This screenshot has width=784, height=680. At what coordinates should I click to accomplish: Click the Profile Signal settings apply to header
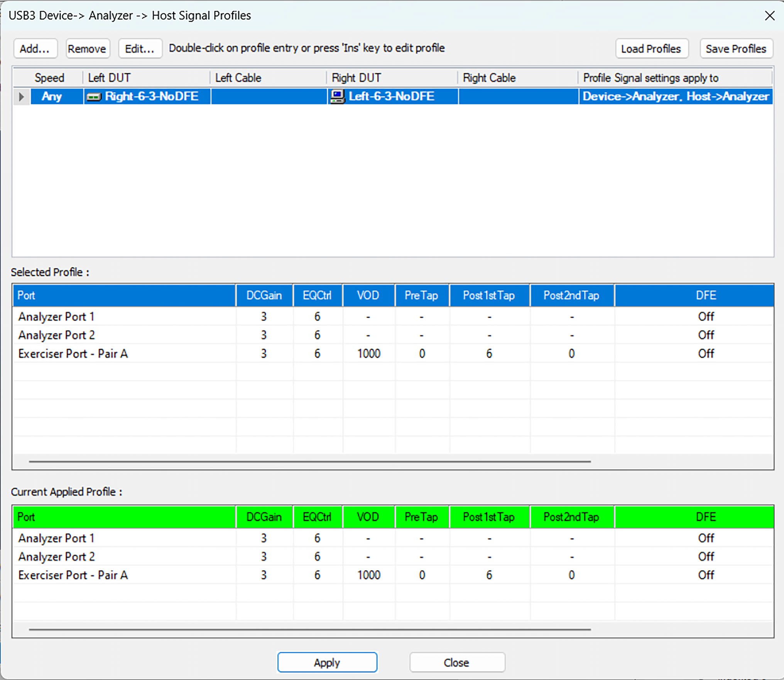(676, 78)
